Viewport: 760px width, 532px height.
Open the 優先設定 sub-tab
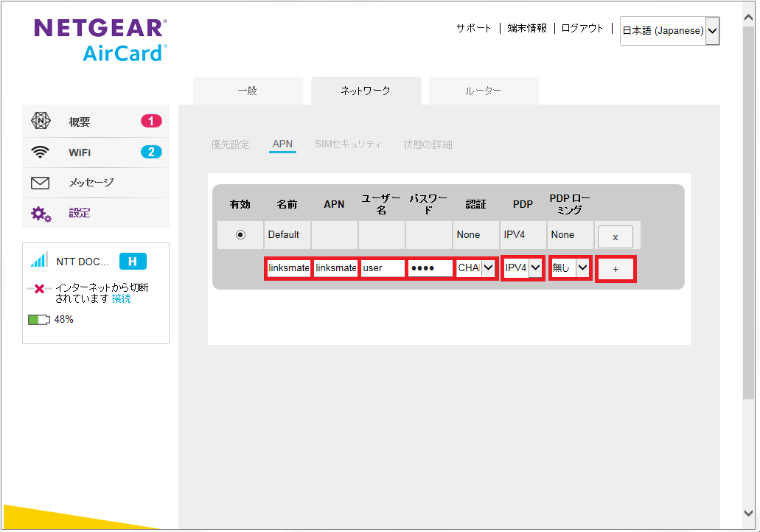pos(230,144)
